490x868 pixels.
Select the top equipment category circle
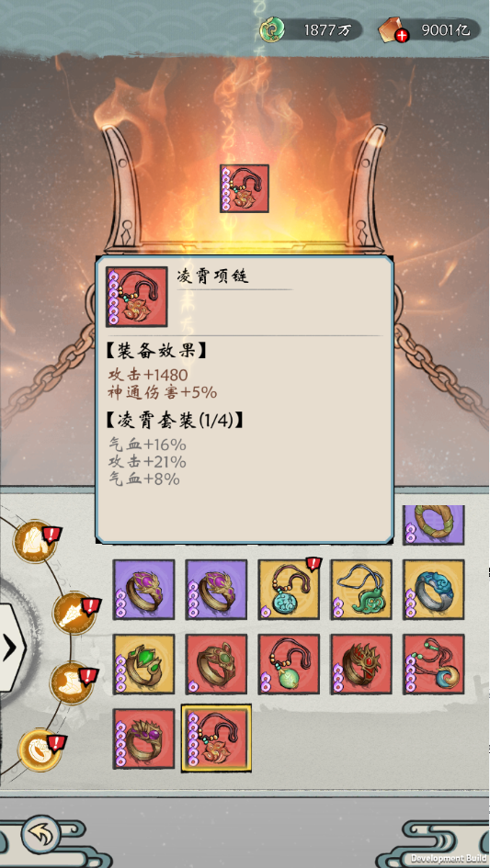(x=35, y=541)
